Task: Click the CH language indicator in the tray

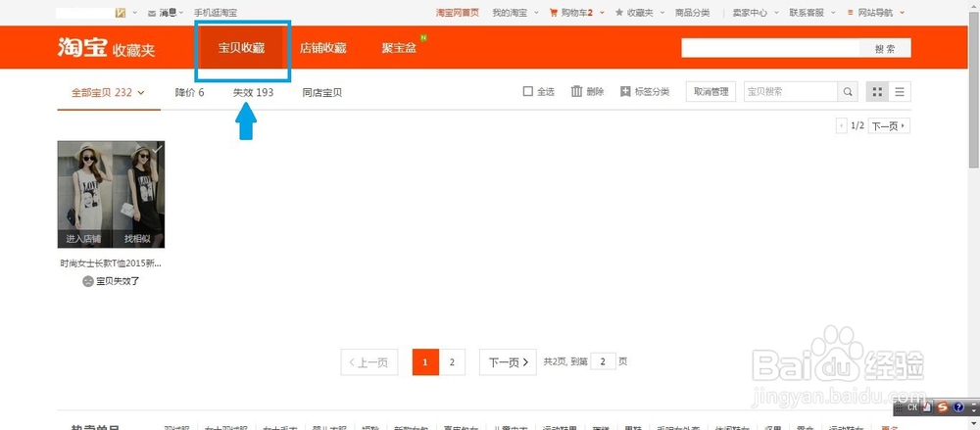Action: pyautogui.click(x=911, y=407)
